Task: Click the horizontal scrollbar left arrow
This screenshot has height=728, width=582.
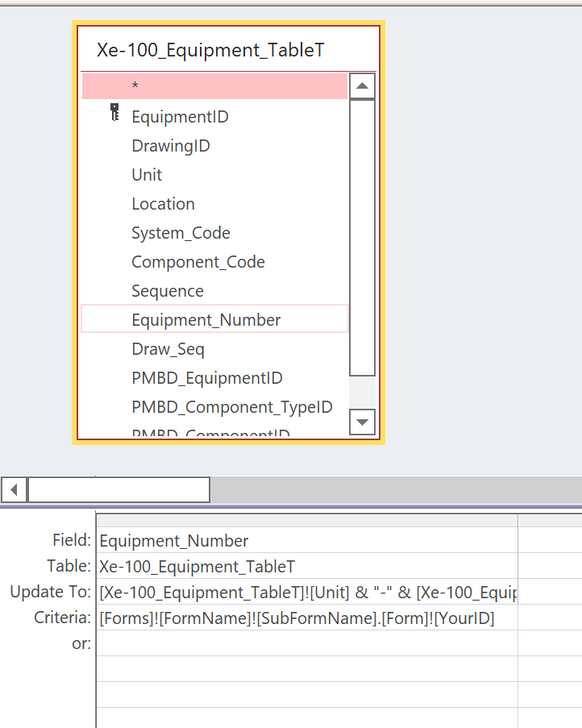Action: pos(14,489)
